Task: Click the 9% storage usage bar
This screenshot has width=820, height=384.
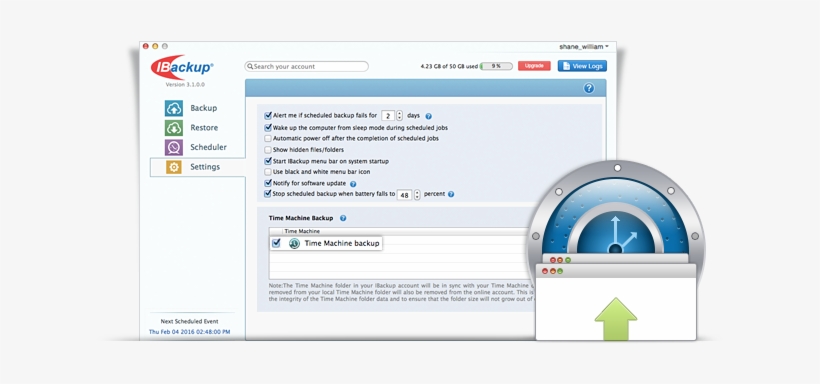Action: click(496, 66)
